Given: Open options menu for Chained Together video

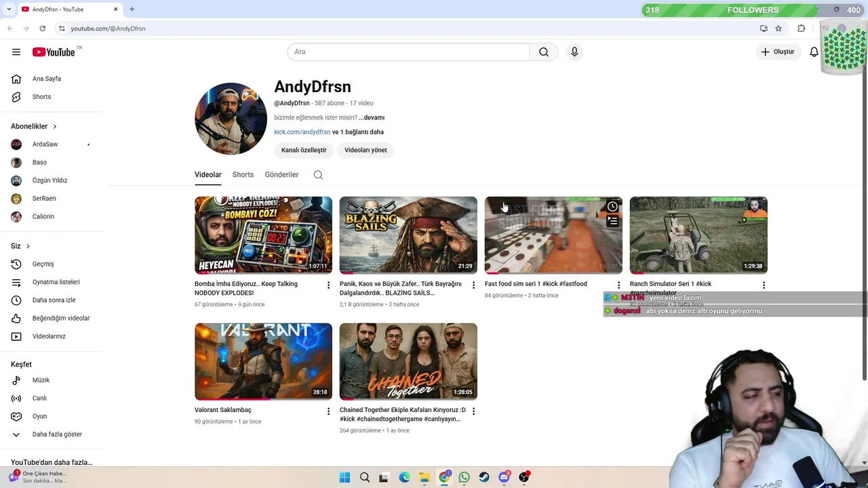Looking at the screenshot, I should 473,411.
